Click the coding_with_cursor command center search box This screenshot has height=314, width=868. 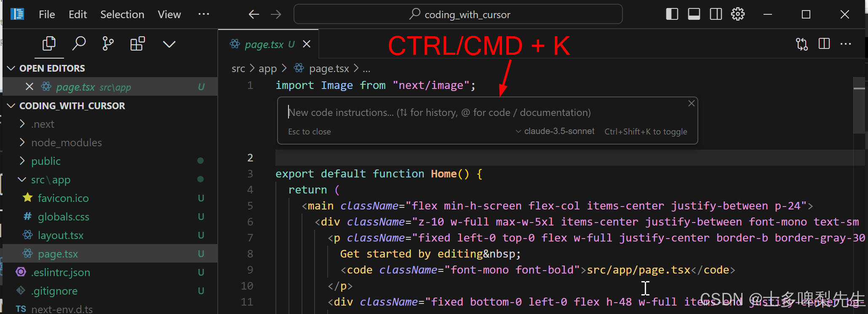coord(458,14)
